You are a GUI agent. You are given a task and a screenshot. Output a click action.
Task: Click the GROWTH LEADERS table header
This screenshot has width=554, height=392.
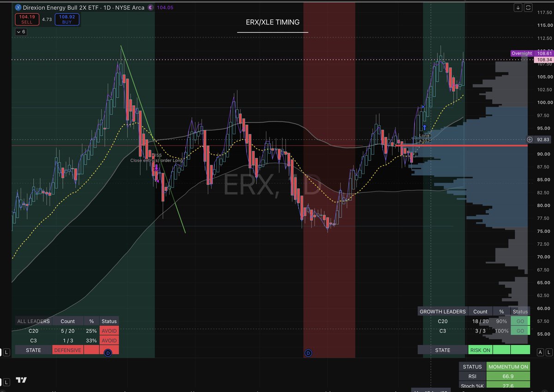click(x=443, y=312)
